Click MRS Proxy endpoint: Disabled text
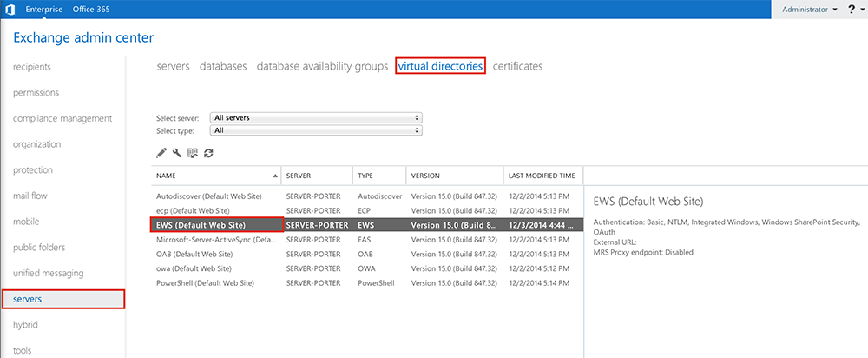 pyautogui.click(x=643, y=252)
